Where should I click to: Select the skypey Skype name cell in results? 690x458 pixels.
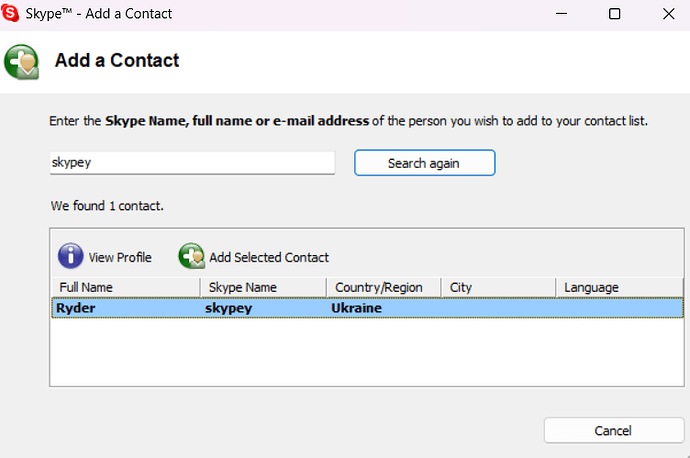click(x=228, y=308)
